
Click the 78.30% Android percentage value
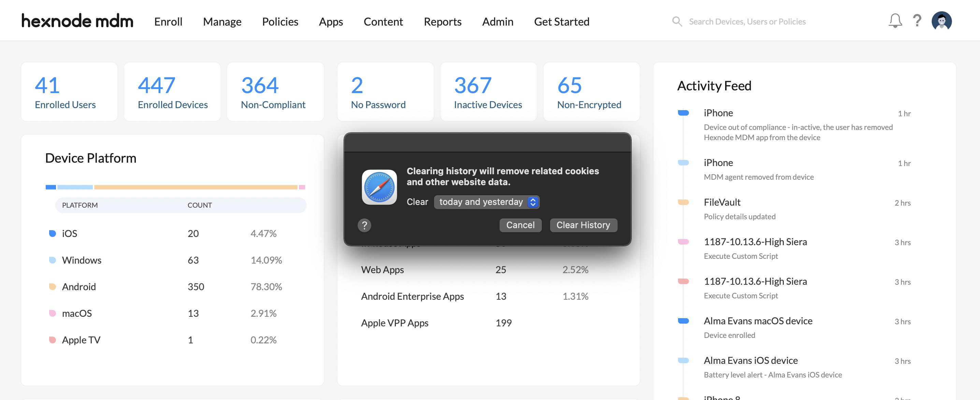[x=266, y=287]
